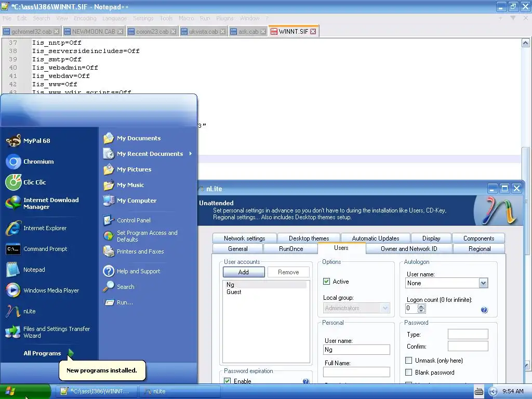The image size is (532, 399).
Task: Expand the Autologon User name dropdown
Action: [x=484, y=283]
